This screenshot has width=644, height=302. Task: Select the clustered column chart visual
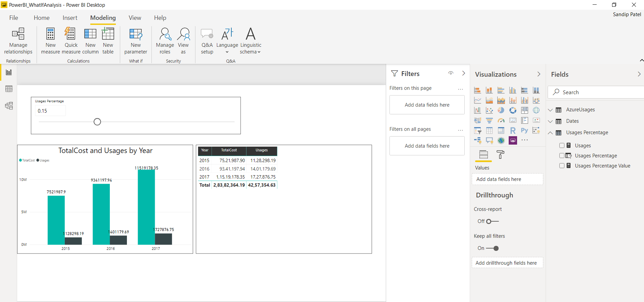click(513, 90)
